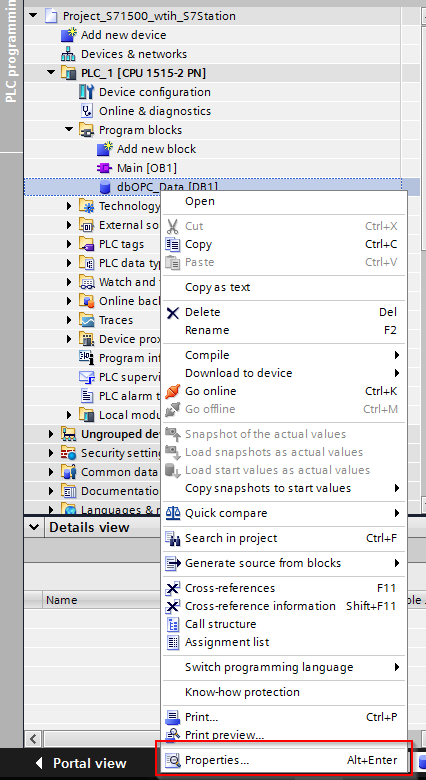Switch to Portal view
Image resolution: width=426 pixels, height=780 pixels.
pyautogui.click(x=81, y=763)
